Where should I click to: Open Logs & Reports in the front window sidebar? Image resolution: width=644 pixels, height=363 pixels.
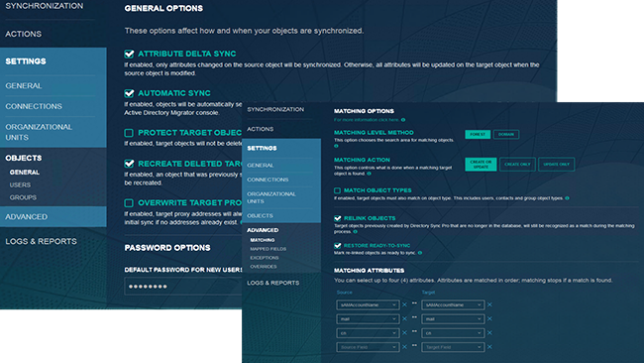pos(273,283)
